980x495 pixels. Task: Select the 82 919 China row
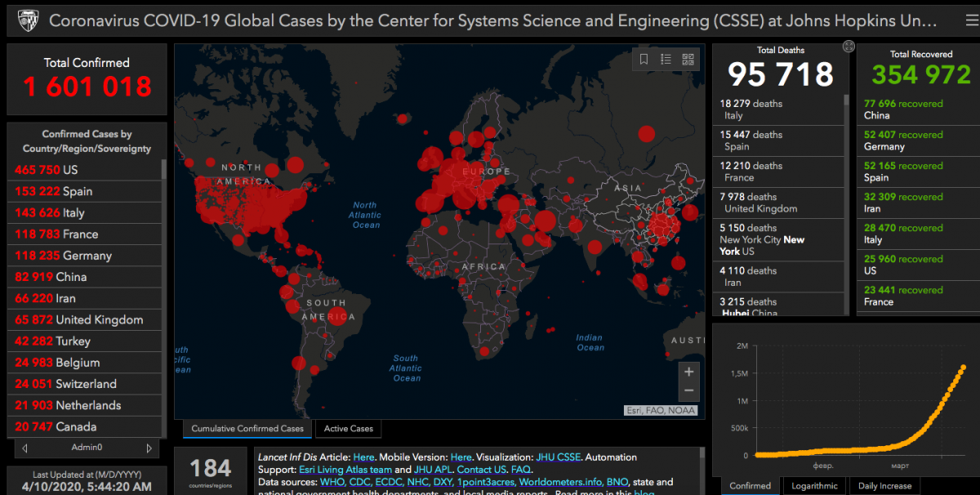(86, 277)
